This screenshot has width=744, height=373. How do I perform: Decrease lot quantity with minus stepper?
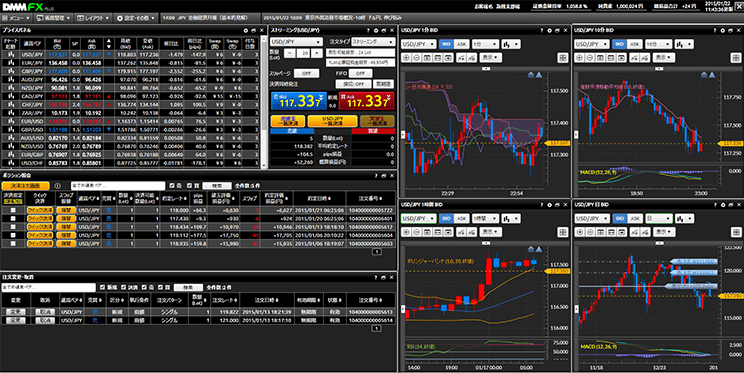pos(290,54)
